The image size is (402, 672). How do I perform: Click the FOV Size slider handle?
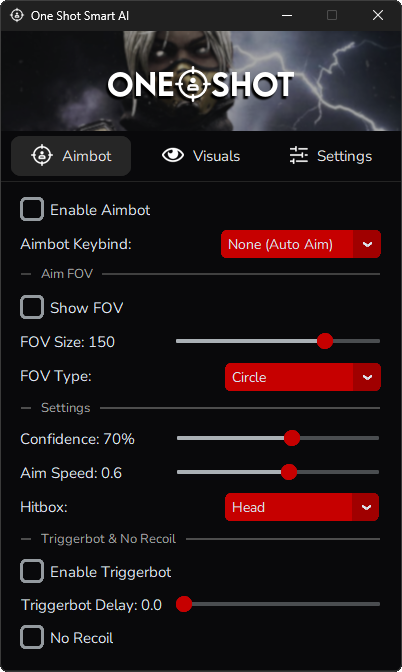tap(325, 341)
